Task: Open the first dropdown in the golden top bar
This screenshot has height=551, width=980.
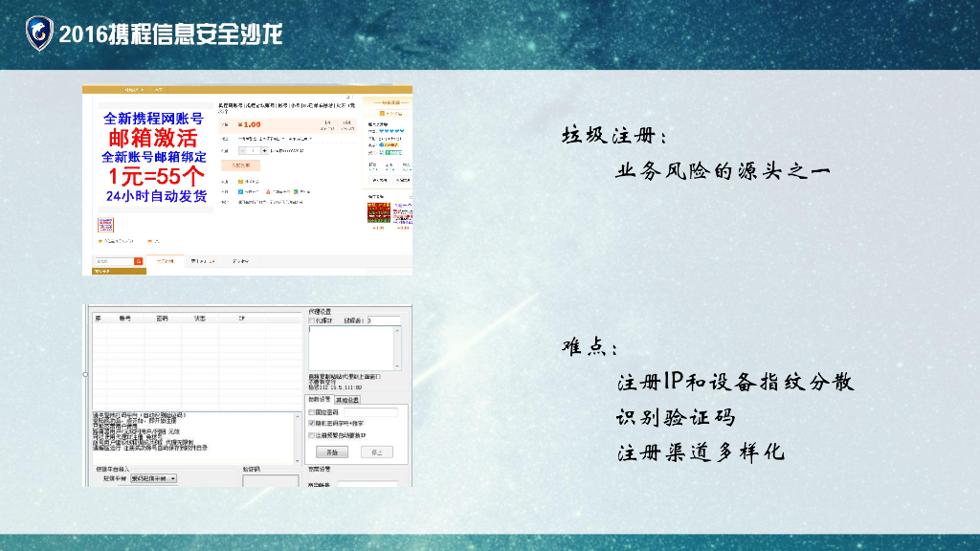Action: pos(134,90)
